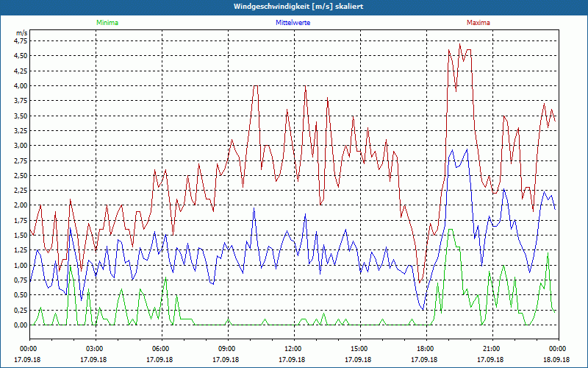The height and width of the screenshot is (368, 588).
Task: Click the 06:00 time axis label
Action: pos(160,349)
